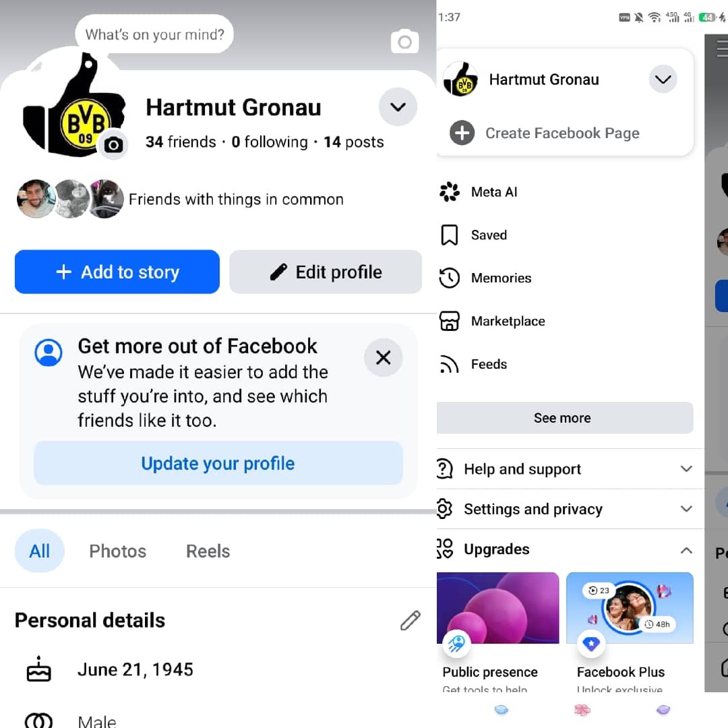This screenshot has width=728, height=728.
Task: Click the 14 posts count
Action: (354, 142)
